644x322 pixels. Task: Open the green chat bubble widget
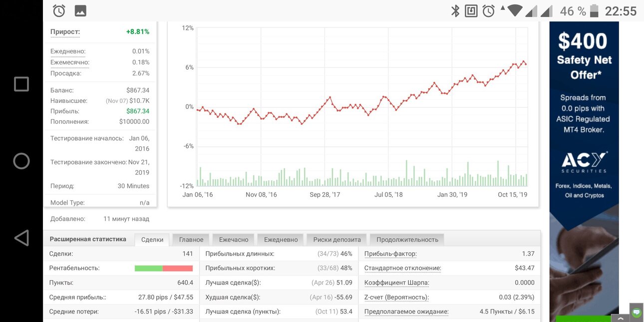point(637,312)
